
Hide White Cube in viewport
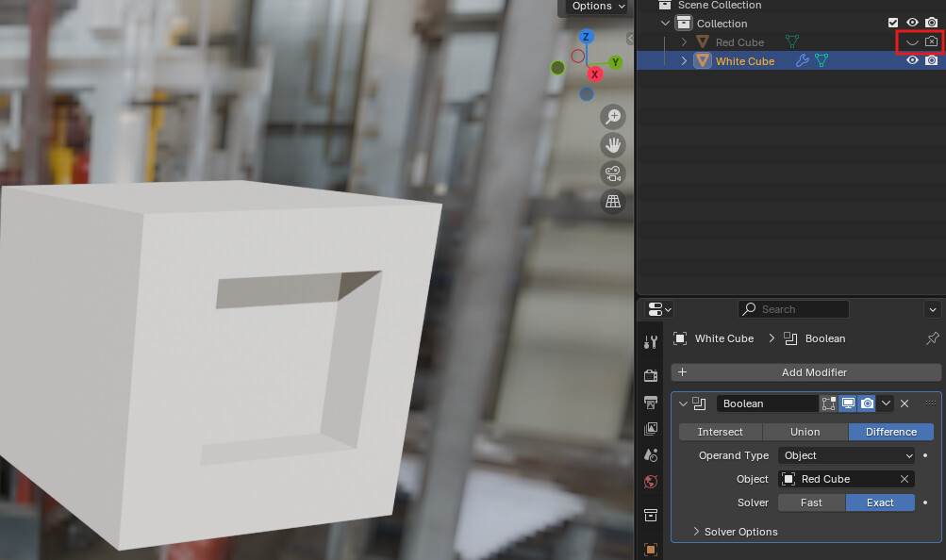point(912,60)
